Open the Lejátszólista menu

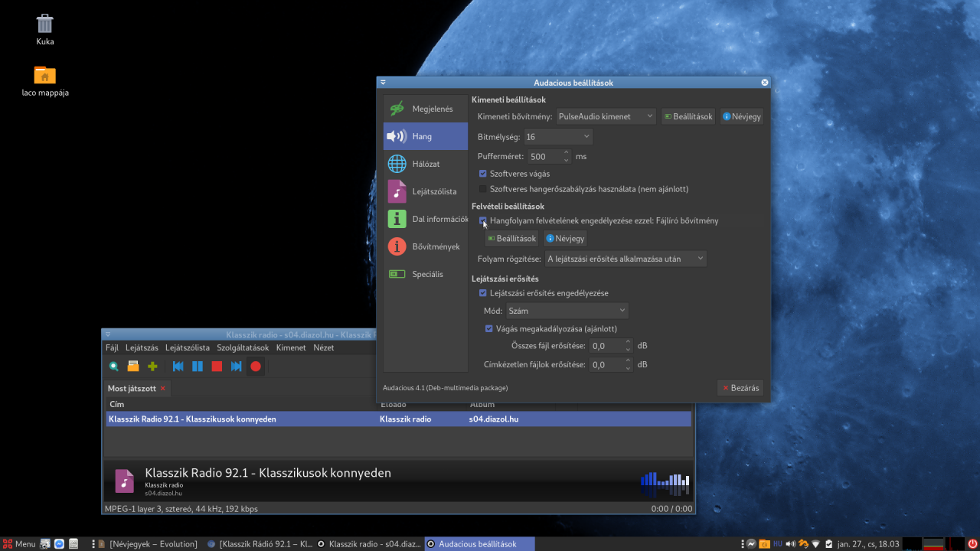click(x=188, y=347)
